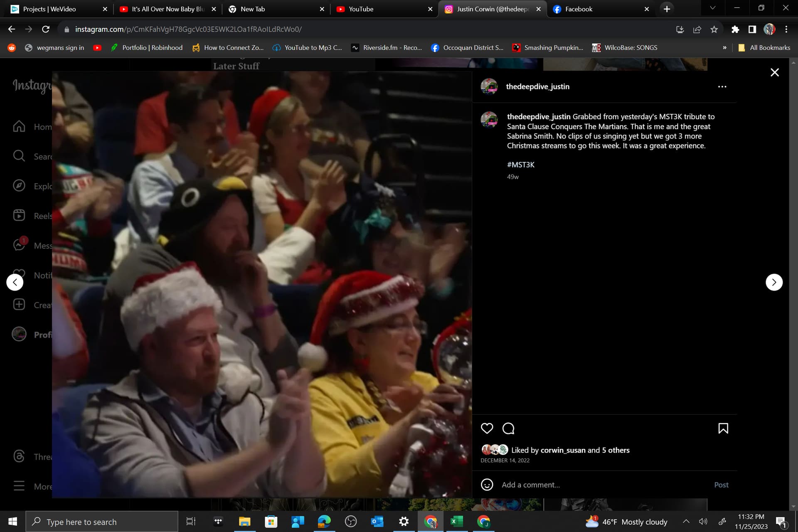Expand the hidden bookmarks chevron
This screenshot has width=798, height=532.
point(724,48)
